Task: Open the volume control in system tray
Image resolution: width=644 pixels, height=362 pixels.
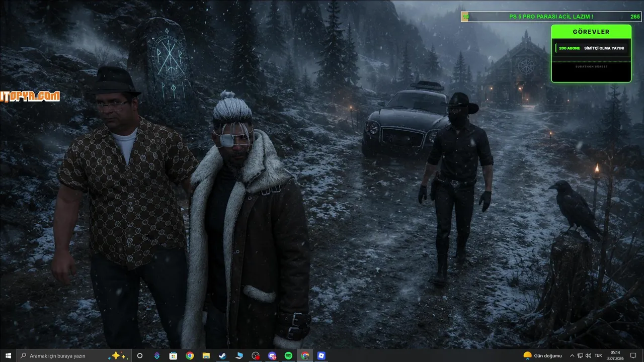Action: [x=588, y=355]
